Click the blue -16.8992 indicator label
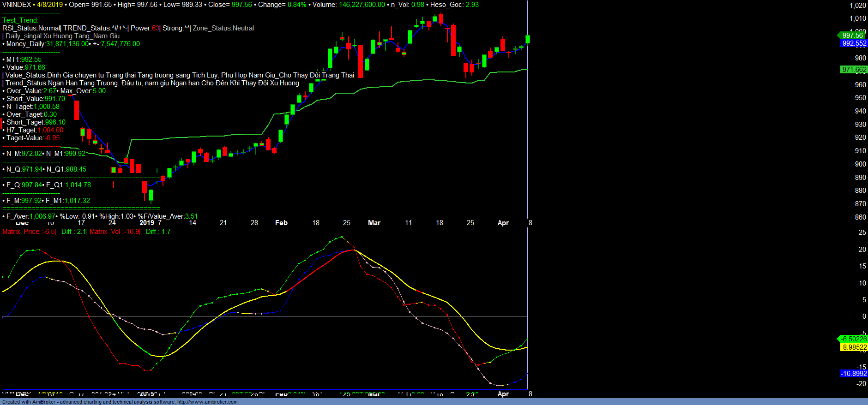Viewport: 868px width, 405px height. click(x=854, y=374)
